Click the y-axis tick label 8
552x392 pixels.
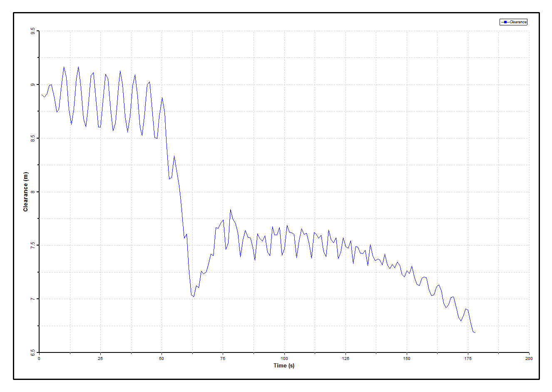point(32,192)
